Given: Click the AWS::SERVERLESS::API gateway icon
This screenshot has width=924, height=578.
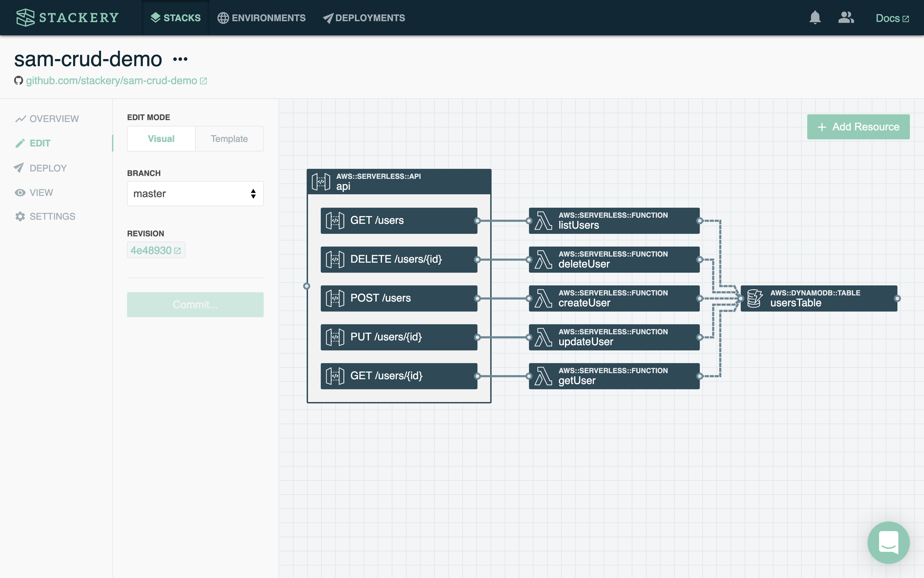Looking at the screenshot, I should pos(321,181).
